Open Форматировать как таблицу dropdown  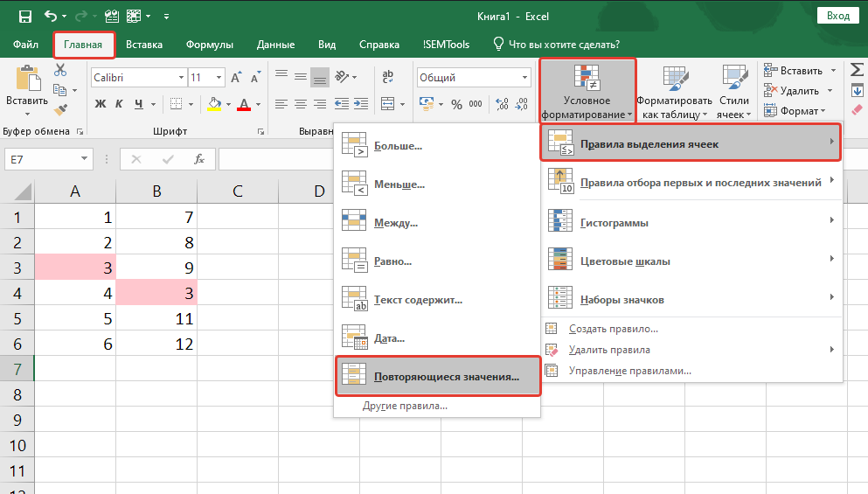pos(674,91)
